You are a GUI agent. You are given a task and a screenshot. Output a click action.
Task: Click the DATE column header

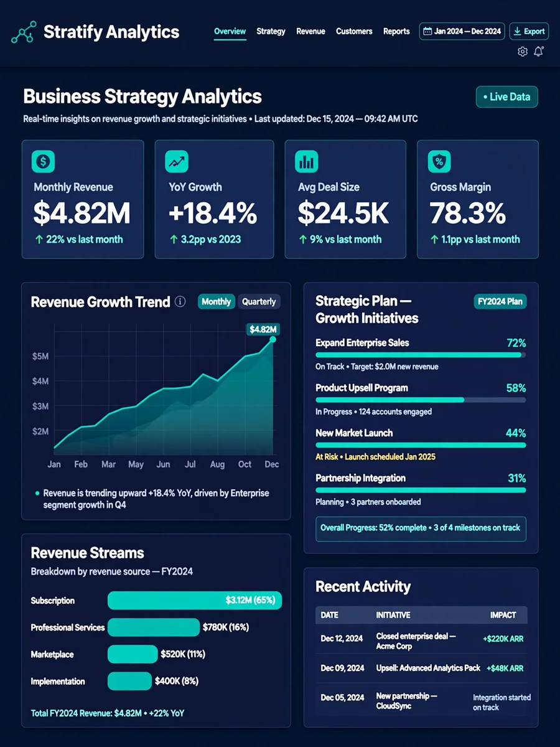click(329, 615)
